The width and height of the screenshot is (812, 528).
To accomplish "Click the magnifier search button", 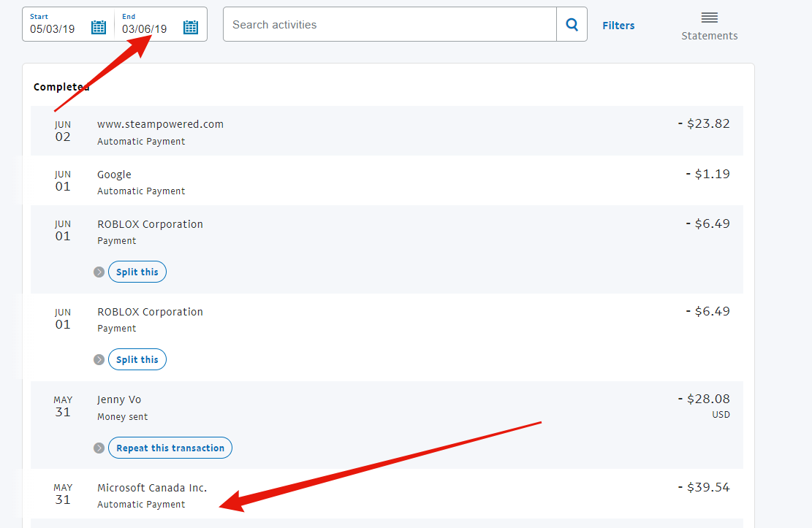I will coord(572,24).
